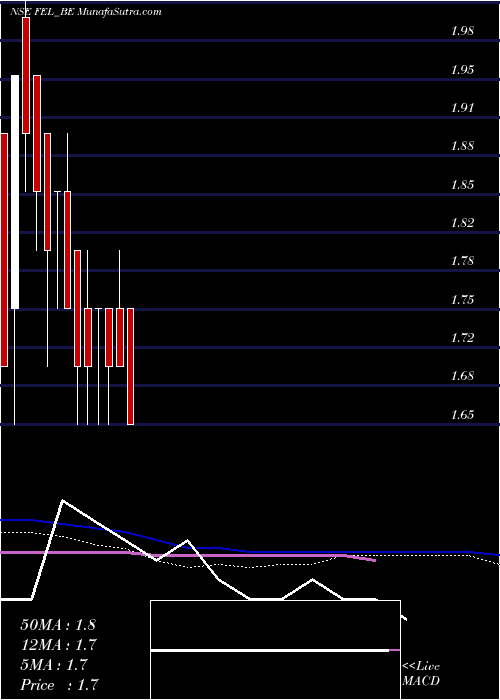Select the 1.85 price axis label
This screenshot has height=700, width=500.
(462, 184)
